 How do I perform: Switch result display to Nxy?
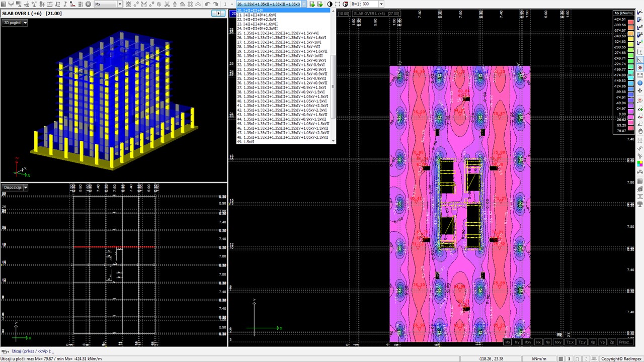(557, 342)
